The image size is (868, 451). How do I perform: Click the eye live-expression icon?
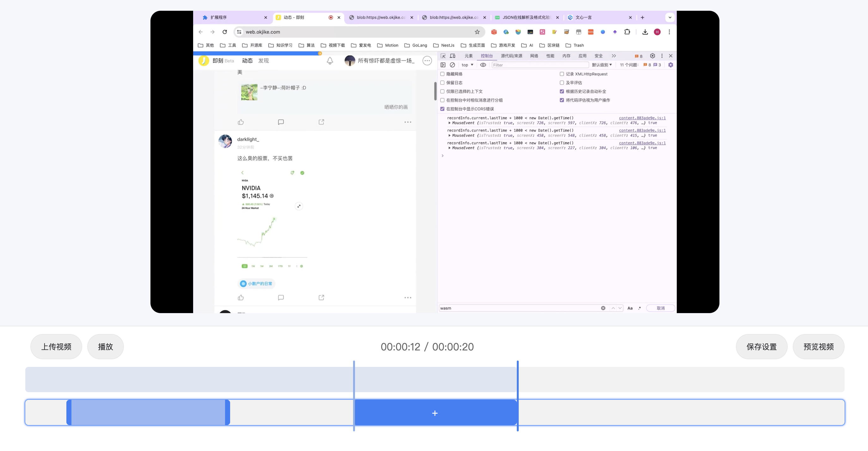coord(483,65)
